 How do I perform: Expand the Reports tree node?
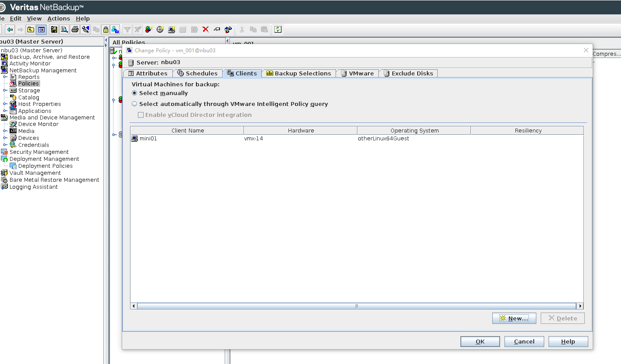[x=5, y=77]
